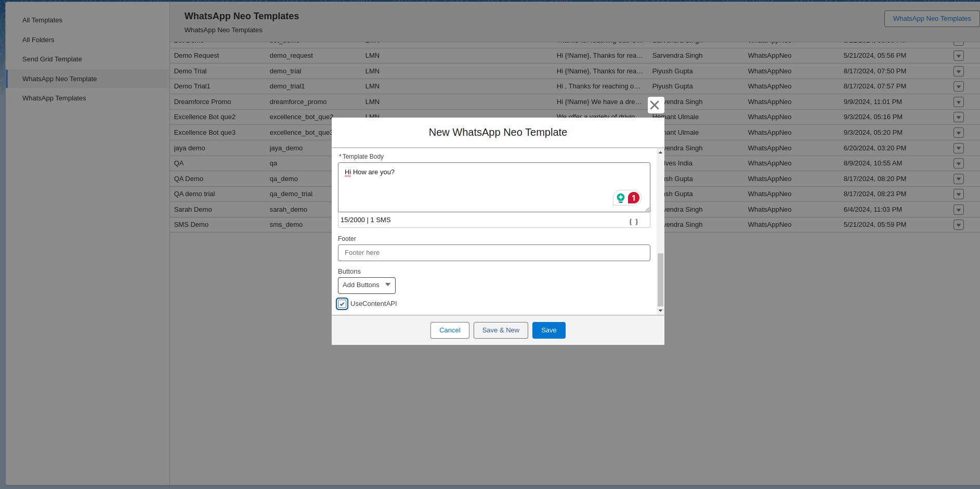This screenshot has height=489, width=980.
Task: Click the blue Save button
Action: (x=549, y=330)
